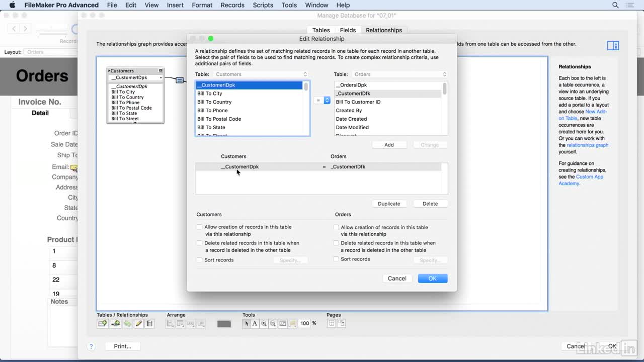
Task: Select the pointer selection tool
Action: (247, 324)
